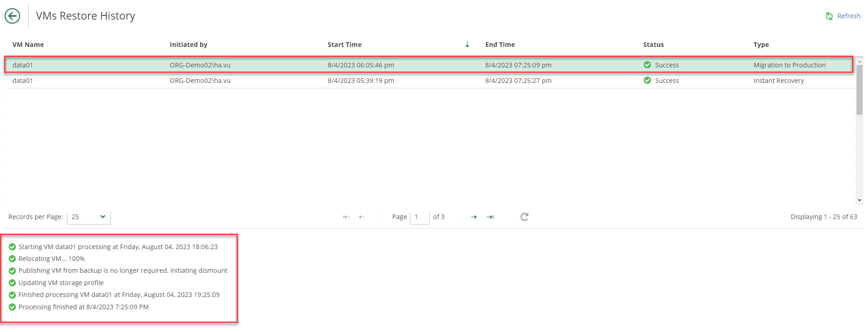Click the Start Time sort arrow
The width and height of the screenshot is (868, 332).
click(467, 45)
